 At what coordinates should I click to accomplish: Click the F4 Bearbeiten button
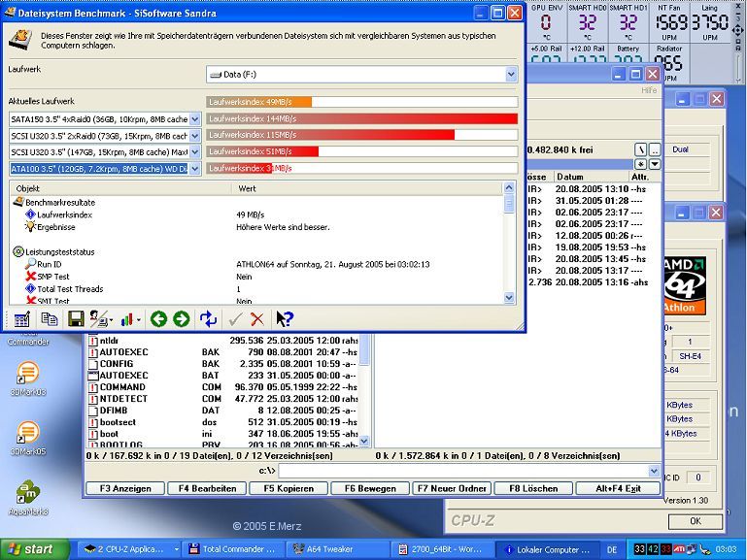point(207,488)
